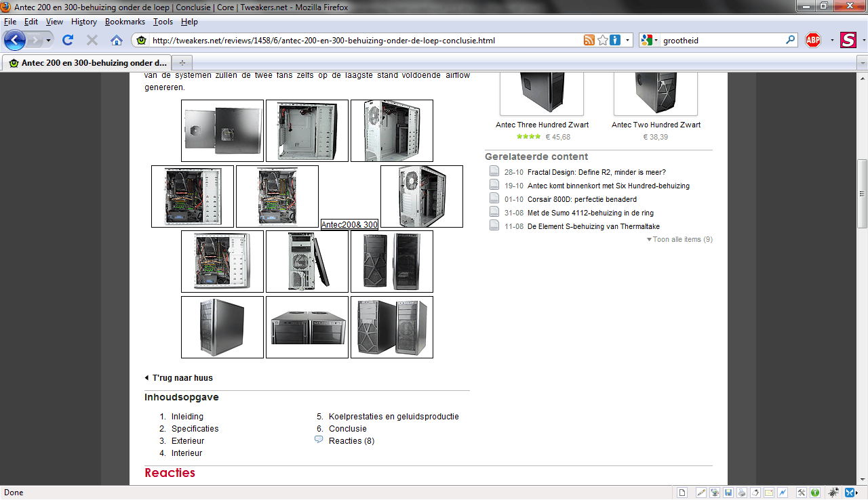Open the Tools menu
This screenshot has height=500, width=868.
coord(163,22)
